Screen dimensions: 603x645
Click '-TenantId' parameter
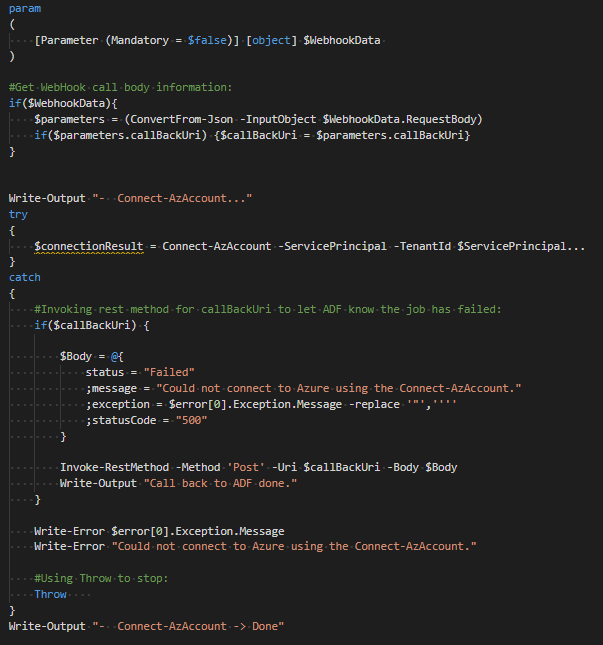[x=422, y=246]
